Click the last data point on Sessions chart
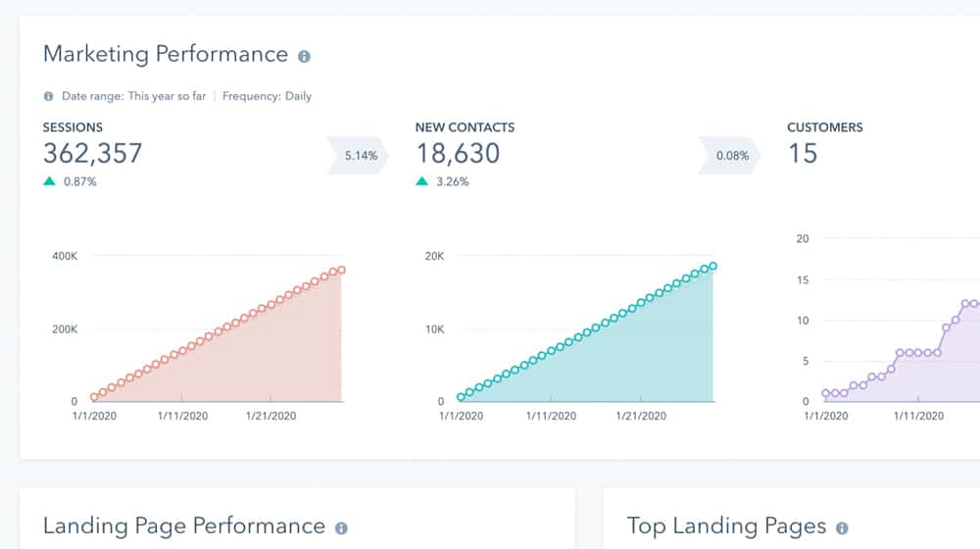The image size is (980, 549). point(341,271)
